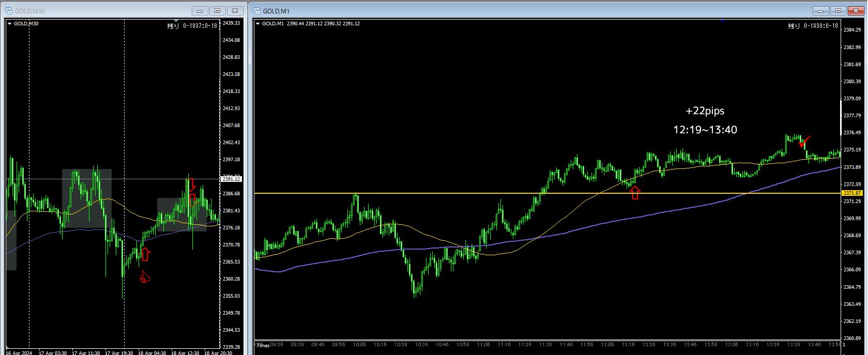Open the GOLD,M30 chart dropdown triangle
Screen dimensions: 868x355
coord(10,23)
